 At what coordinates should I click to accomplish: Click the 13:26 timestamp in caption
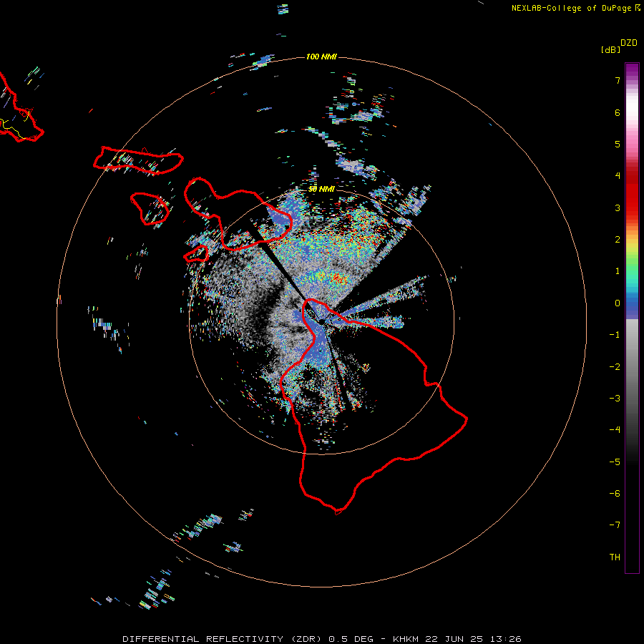tap(507, 639)
